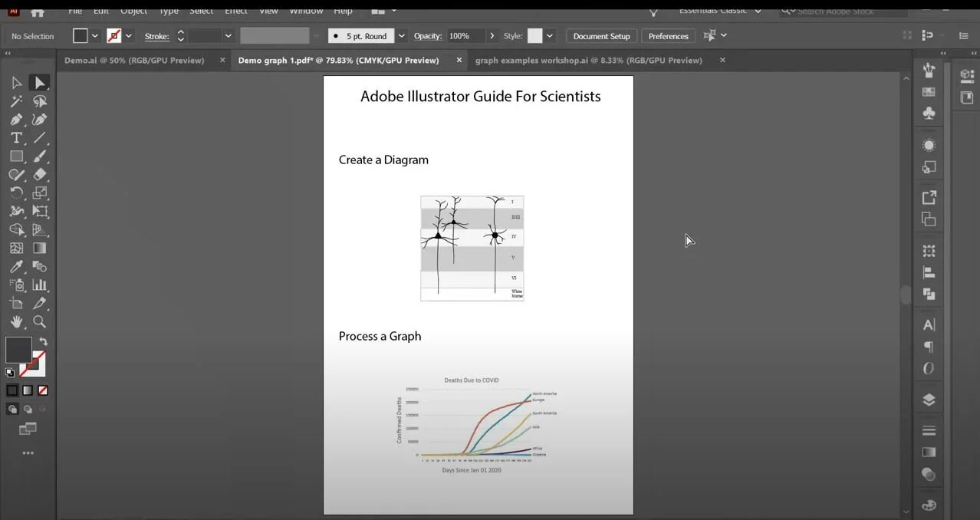Select the Eyedropper tool
The height and width of the screenshot is (520, 980).
(16, 267)
